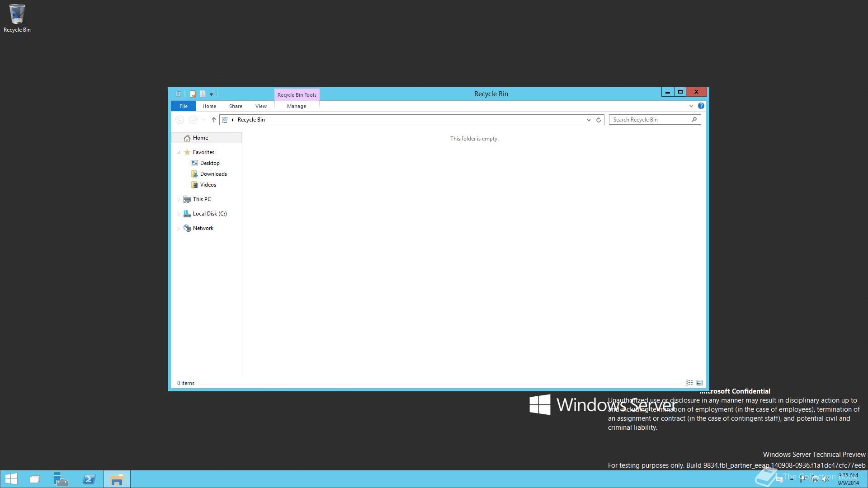Open the Customize Quick Access Toolbar dropdown
868x488 pixels.
pos(211,94)
